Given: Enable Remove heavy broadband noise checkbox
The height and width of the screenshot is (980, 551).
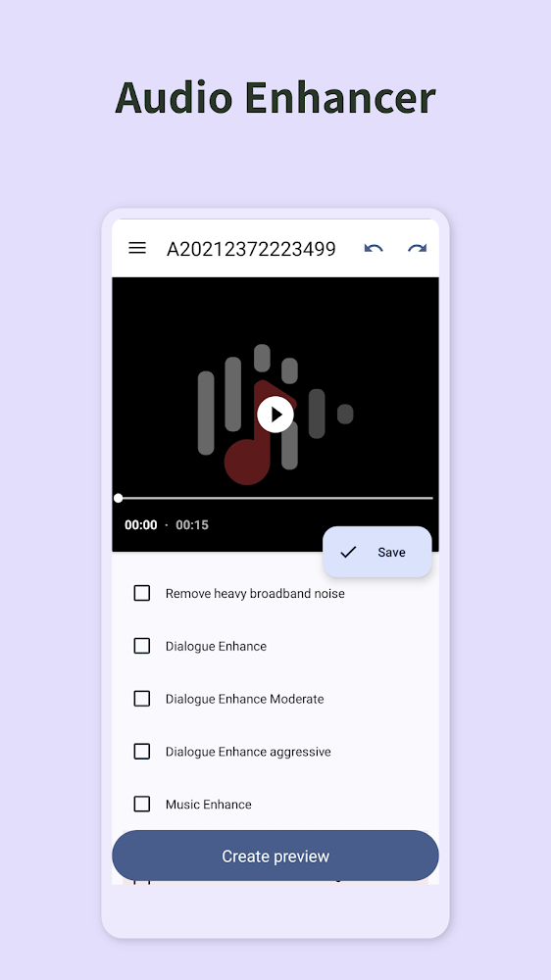Looking at the screenshot, I should tap(142, 593).
